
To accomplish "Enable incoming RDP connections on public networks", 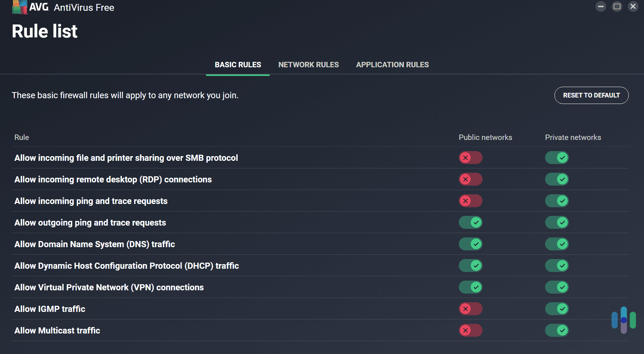I will point(470,179).
